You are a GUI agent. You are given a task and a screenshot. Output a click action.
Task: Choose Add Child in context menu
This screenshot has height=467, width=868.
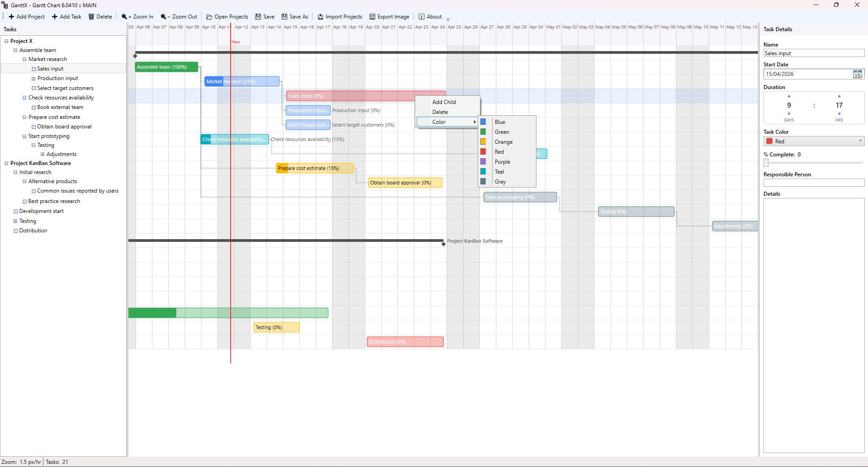[x=447, y=102]
